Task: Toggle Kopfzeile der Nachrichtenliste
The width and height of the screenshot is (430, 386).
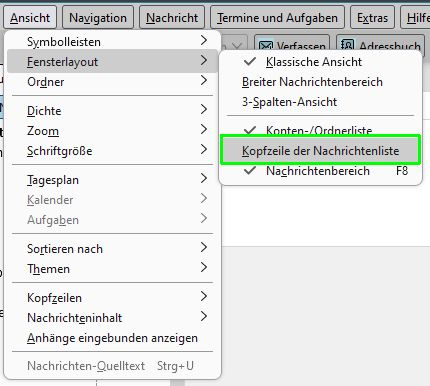Action: pos(321,151)
